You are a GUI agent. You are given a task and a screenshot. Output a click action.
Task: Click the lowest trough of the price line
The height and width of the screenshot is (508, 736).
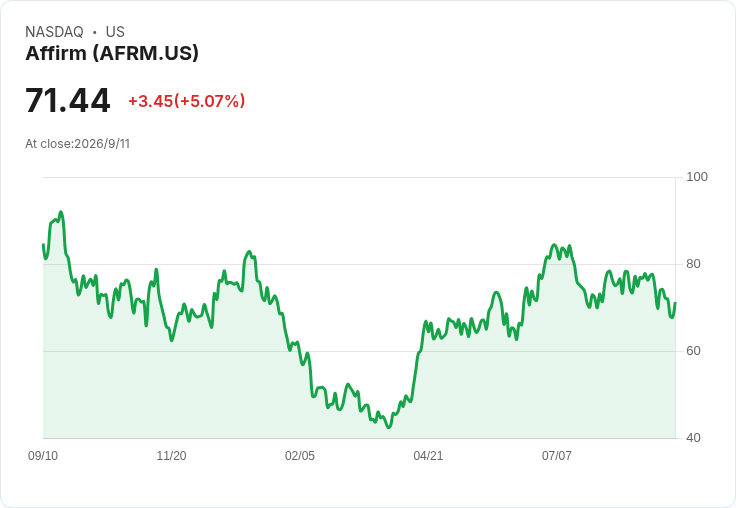[389, 427]
